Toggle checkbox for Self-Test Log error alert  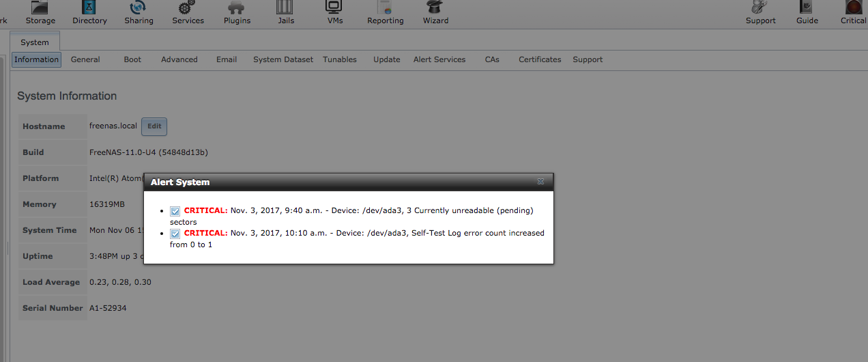[175, 234]
